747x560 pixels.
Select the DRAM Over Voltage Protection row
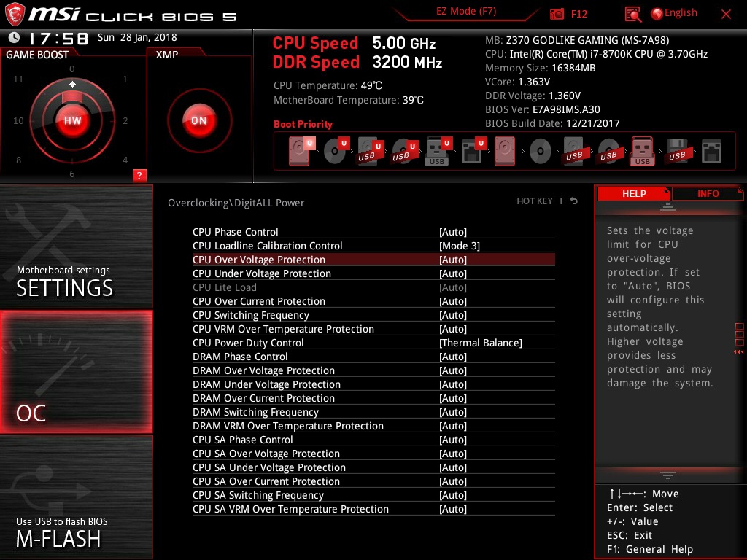pos(373,370)
